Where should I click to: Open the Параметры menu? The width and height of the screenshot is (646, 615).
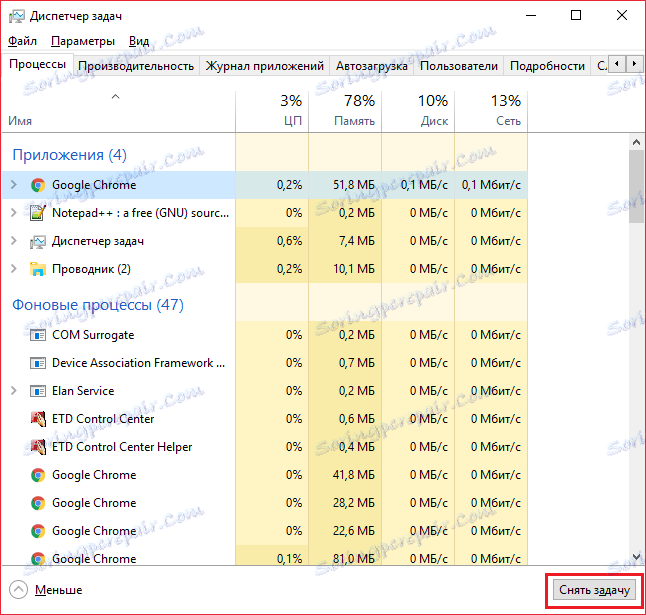pos(83,41)
